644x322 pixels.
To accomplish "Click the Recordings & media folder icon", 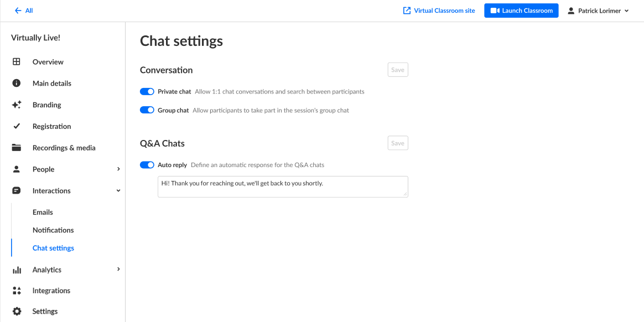I will (17, 148).
